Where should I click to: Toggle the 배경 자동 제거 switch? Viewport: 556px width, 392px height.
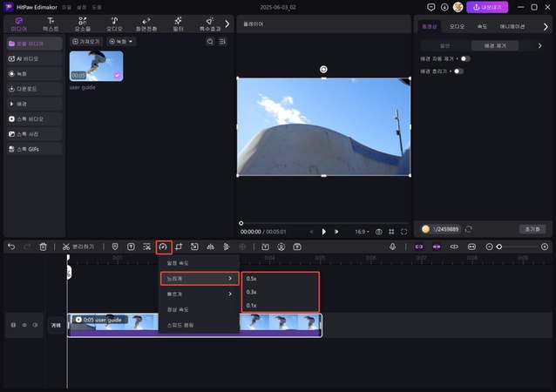coord(464,58)
